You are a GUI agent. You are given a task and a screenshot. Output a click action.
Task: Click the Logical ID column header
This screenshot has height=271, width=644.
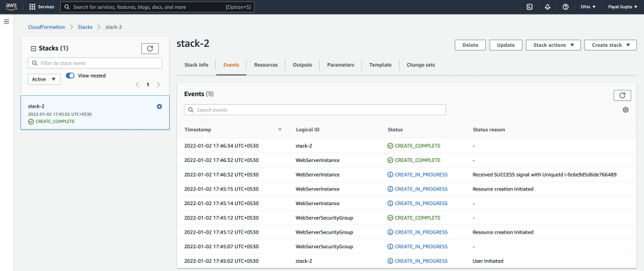pos(307,130)
